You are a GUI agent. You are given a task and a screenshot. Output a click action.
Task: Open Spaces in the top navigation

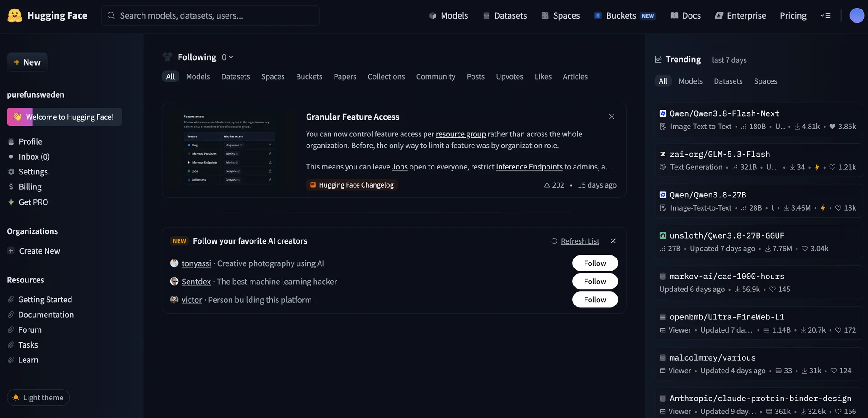pyautogui.click(x=561, y=15)
